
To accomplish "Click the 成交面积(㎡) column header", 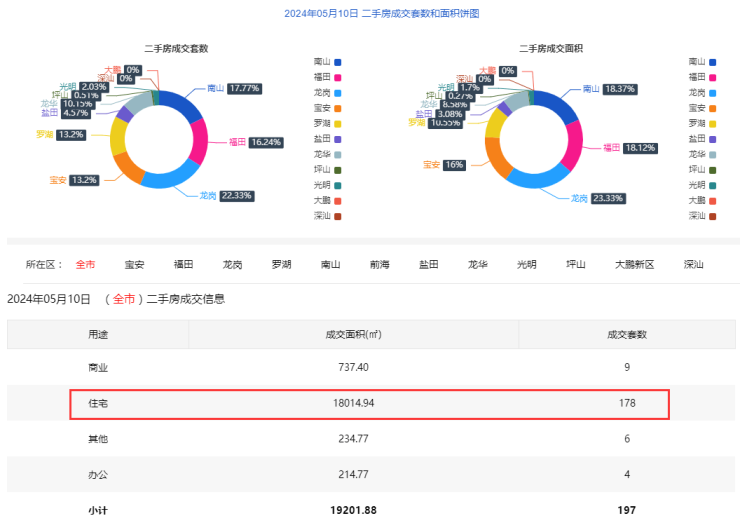I will coord(354,334).
